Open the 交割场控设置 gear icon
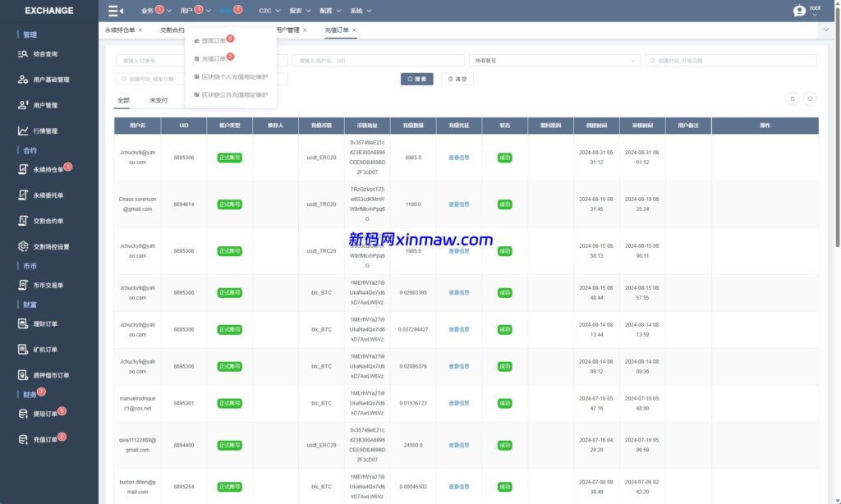 [x=24, y=246]
